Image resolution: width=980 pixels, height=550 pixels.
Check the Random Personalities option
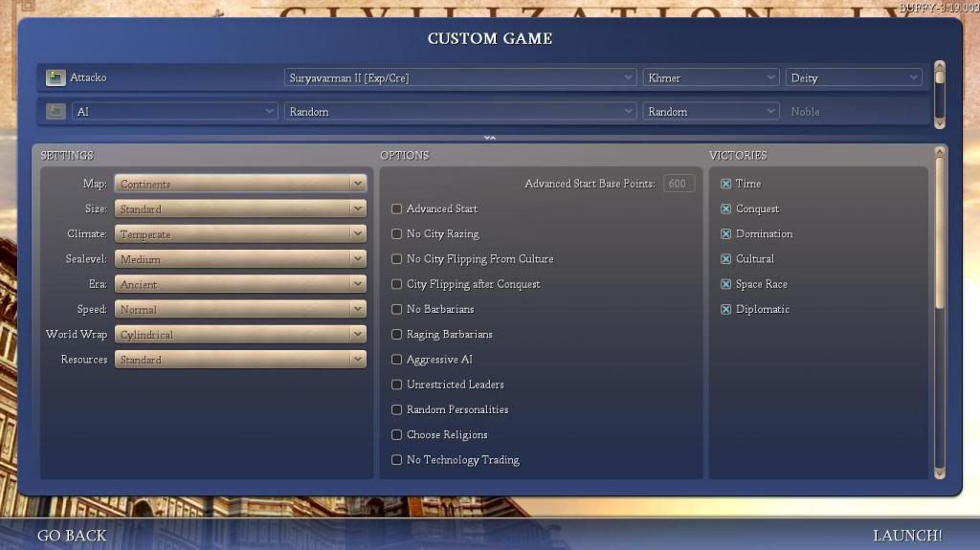click(x=396, y=409)
